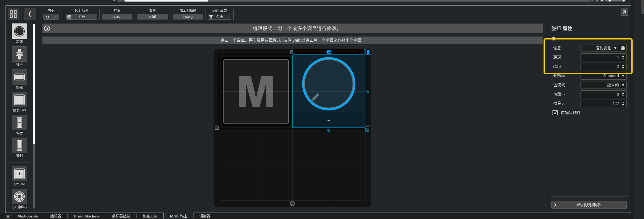The height and width of the screenshot is (219, 644).
Task: Open the mapping assistant (打开) button
Action: (82, 17)
